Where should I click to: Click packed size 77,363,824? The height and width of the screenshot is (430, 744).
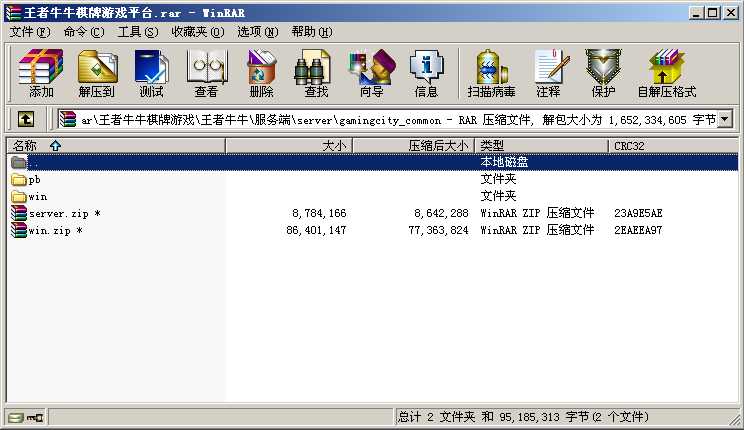(x=438, y=231)
